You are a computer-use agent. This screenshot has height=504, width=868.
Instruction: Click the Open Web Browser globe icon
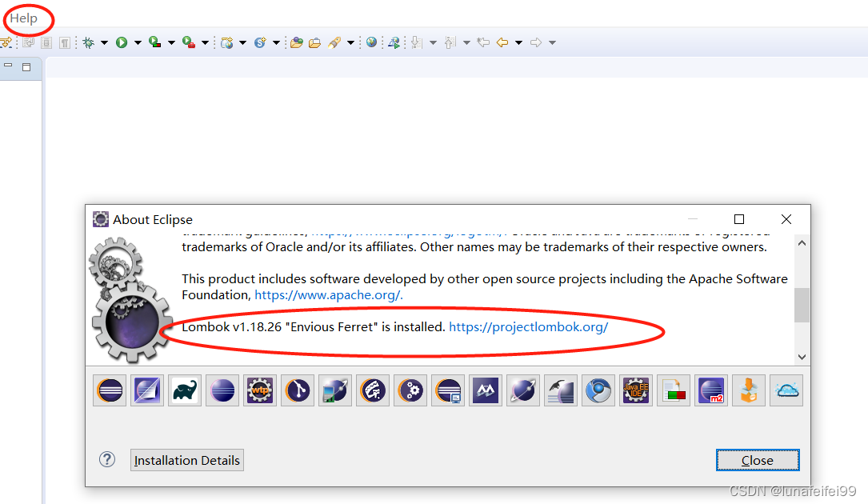(x=371, y=42)
